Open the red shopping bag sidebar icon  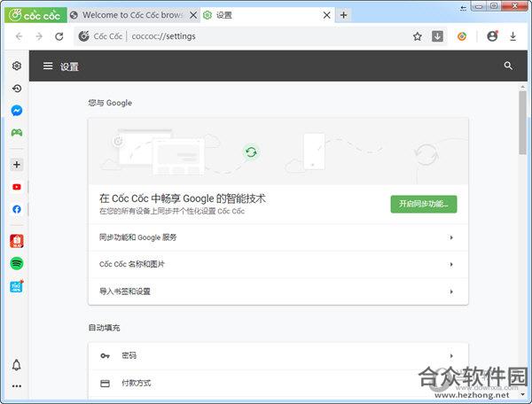tap(17, 241)
